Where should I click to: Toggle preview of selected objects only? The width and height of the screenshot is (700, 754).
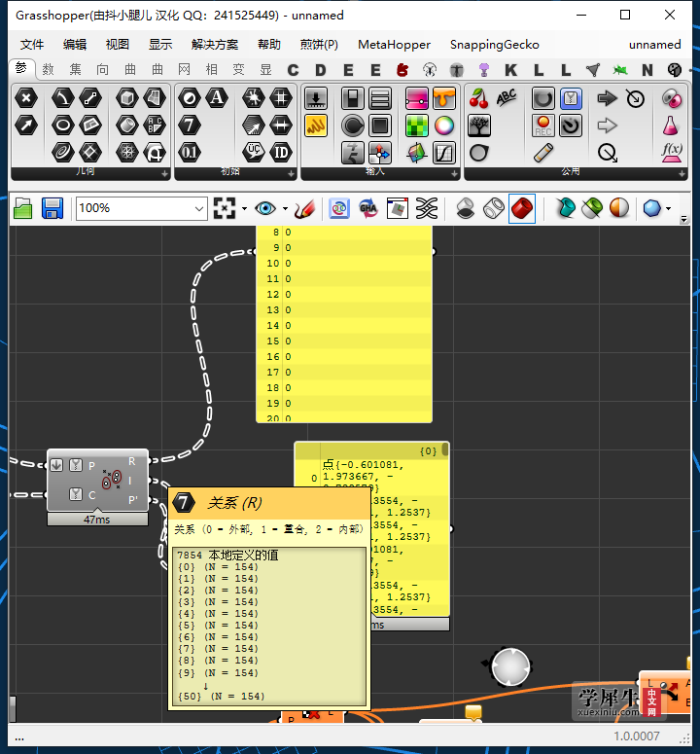tap(592, 209)
